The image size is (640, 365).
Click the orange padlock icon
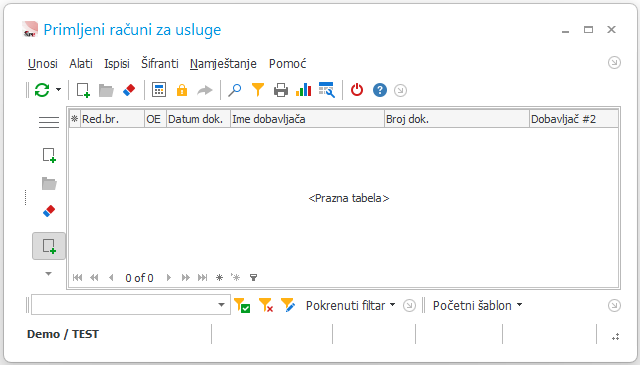(x=182, y=90)
